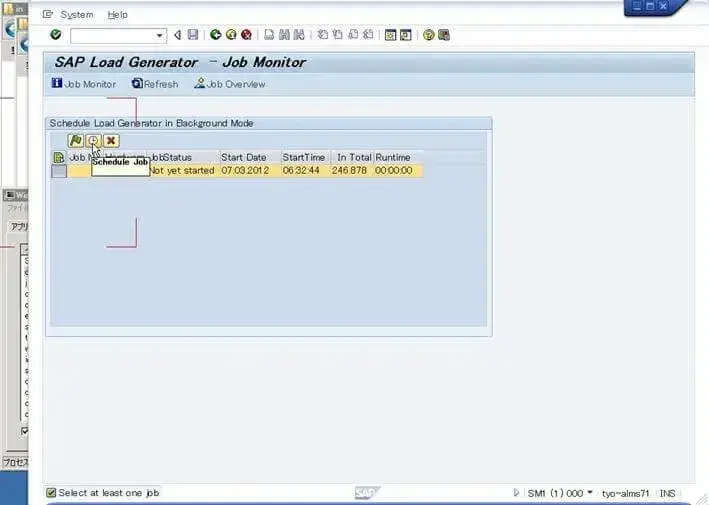Image resolution: width=709 pixels, height=505 pixels.
Task: Click the Job Monitor information button
Action: [x=84, y=84]
